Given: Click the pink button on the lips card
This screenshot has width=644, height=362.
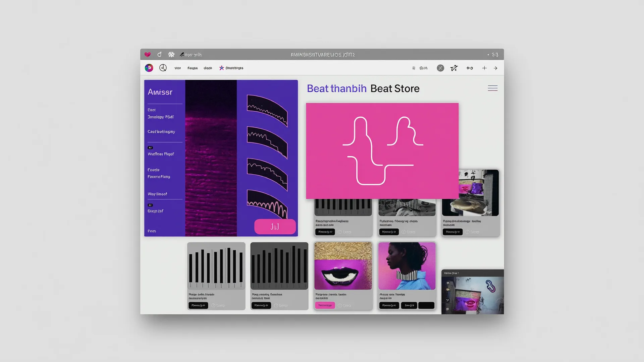Looking at the screenshot, I should (x=325, y=305).
